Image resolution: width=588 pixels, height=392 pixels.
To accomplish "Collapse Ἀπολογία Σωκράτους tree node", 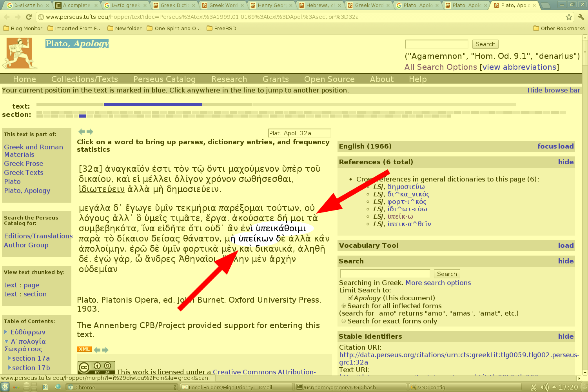I will tap(6, 341).
